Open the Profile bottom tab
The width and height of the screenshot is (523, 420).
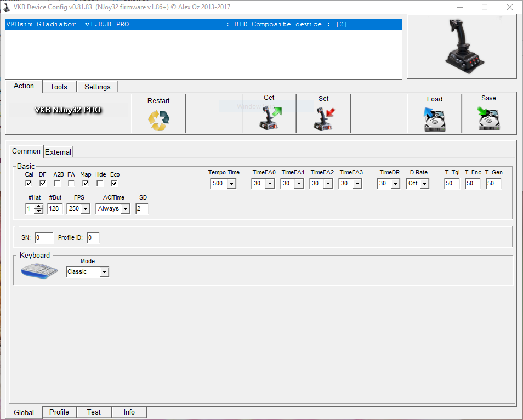[59, 412]
